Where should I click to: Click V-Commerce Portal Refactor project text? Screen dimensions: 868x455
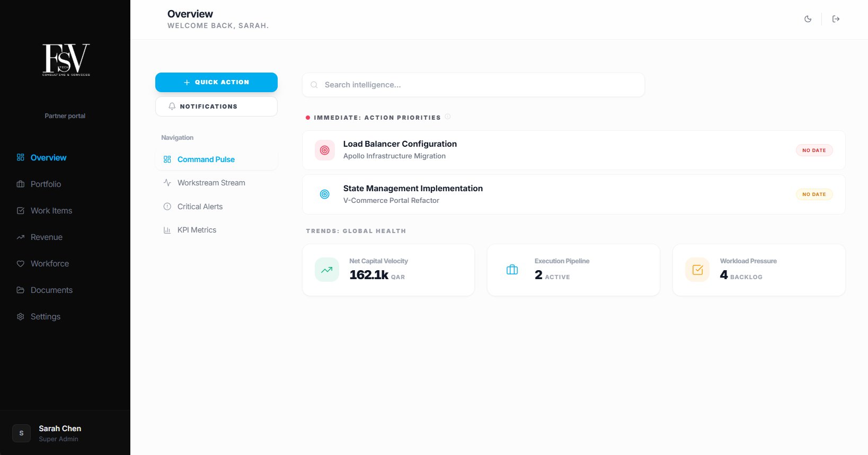coord(391,200)
